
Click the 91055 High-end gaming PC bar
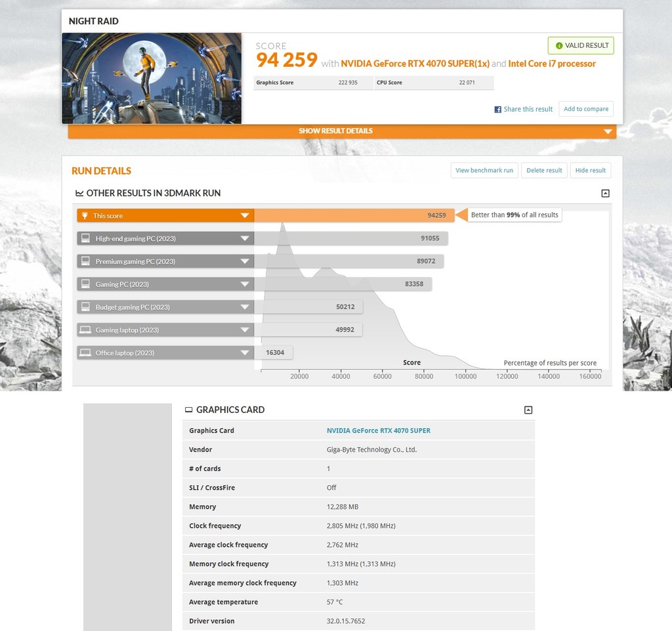pos(351,238)
